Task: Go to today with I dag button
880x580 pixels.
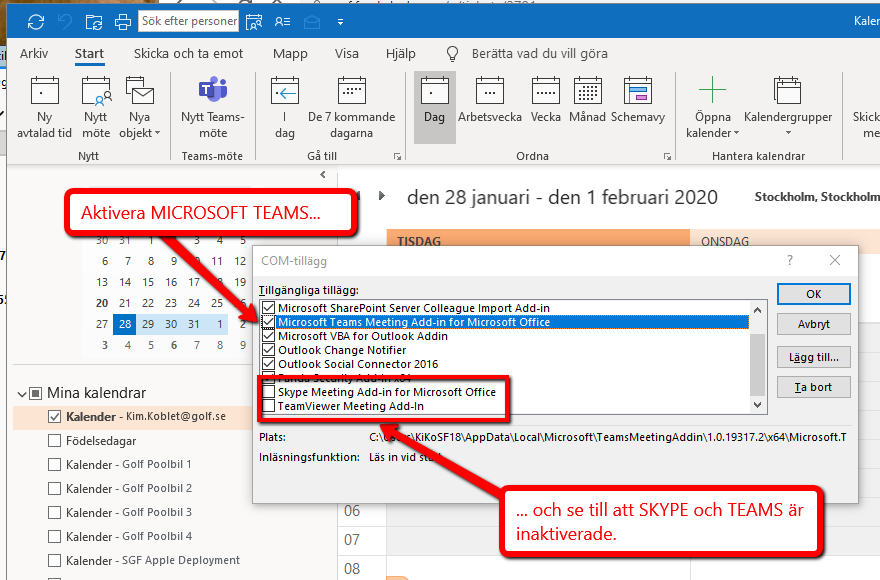Action: [x=285, y=108]
